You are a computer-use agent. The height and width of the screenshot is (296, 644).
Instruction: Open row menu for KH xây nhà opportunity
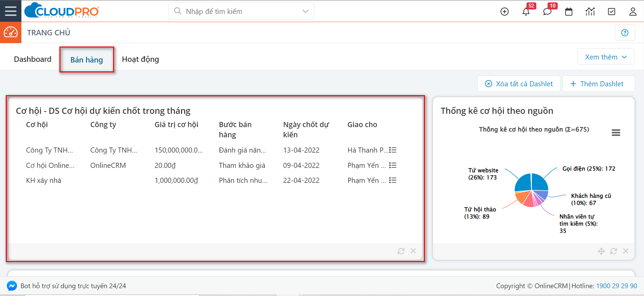(x=393, y=180)
